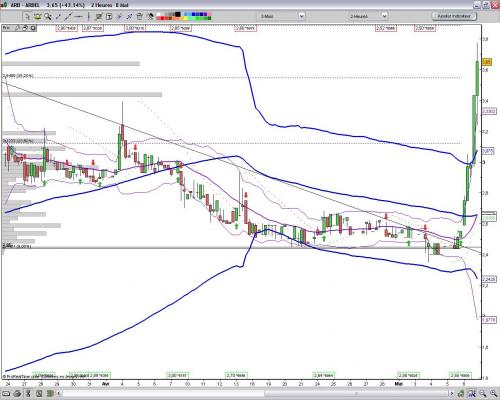Screen dimensions: 500x400
Task: Click the Prix panel label
Action: coord(7,28)
